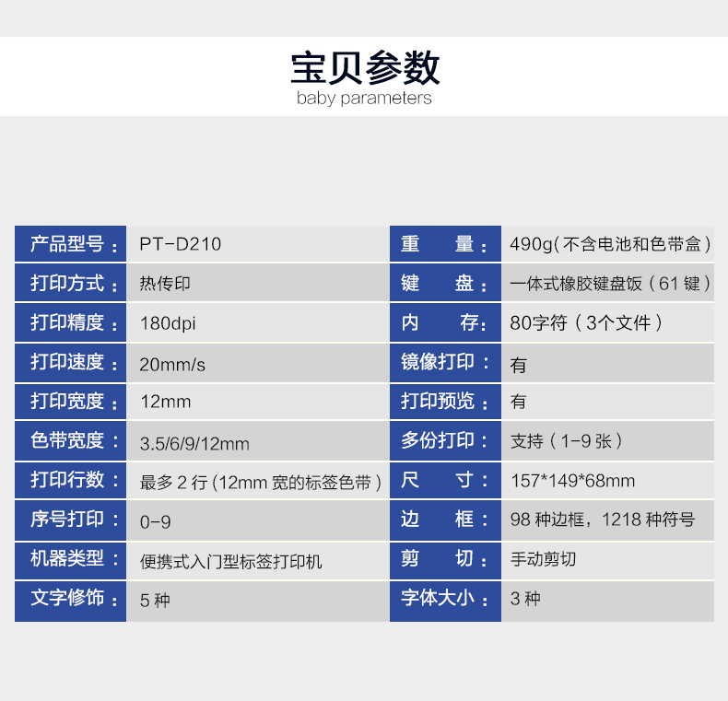728x701 pixels.
Task: Select the 5 种 value
Action: pos(155,601)
